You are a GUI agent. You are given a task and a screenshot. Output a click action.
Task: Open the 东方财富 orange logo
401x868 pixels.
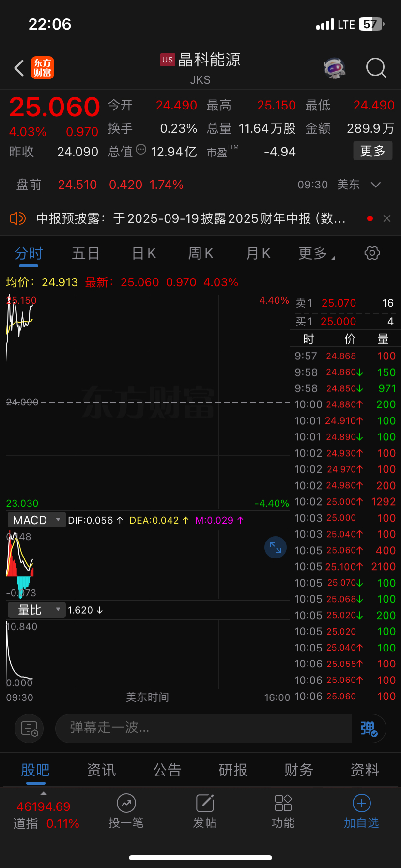pyautogui.click(x=43, y=68)
